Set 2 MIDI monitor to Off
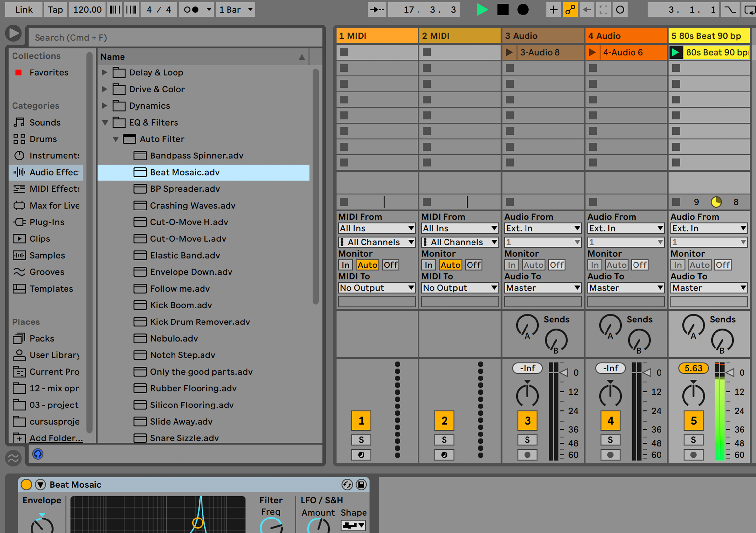The height and width of the screenshot is (533, 756). point(473,265)
